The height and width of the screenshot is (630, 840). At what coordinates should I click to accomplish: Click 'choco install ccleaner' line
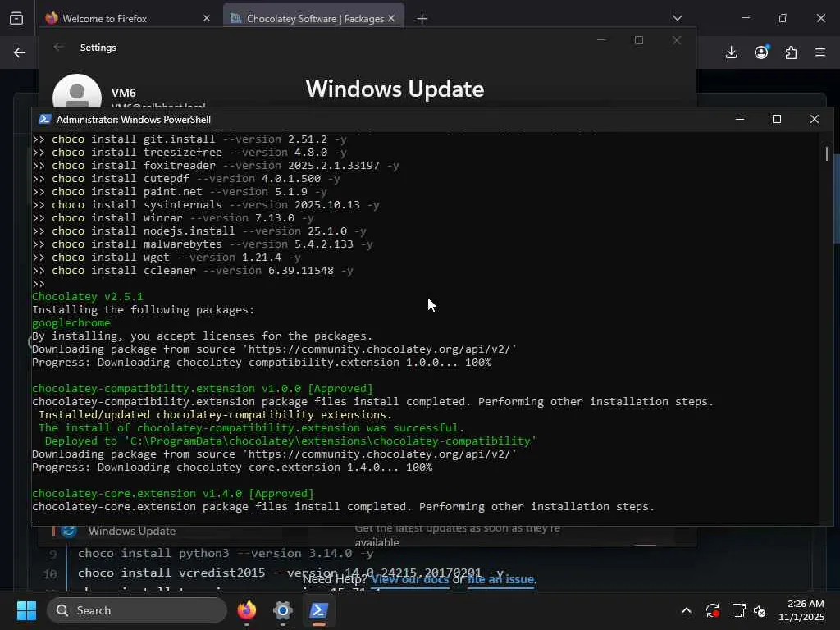click(192, 271)
